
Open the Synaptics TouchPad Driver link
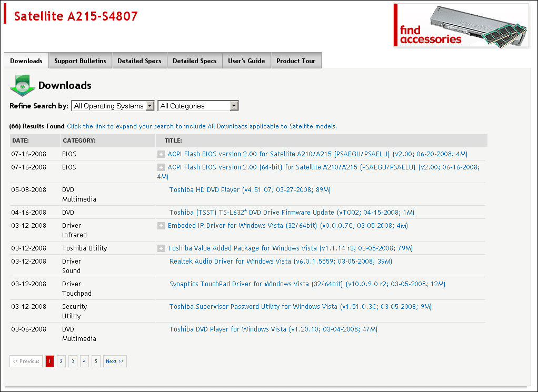click(x=307, y=284)
